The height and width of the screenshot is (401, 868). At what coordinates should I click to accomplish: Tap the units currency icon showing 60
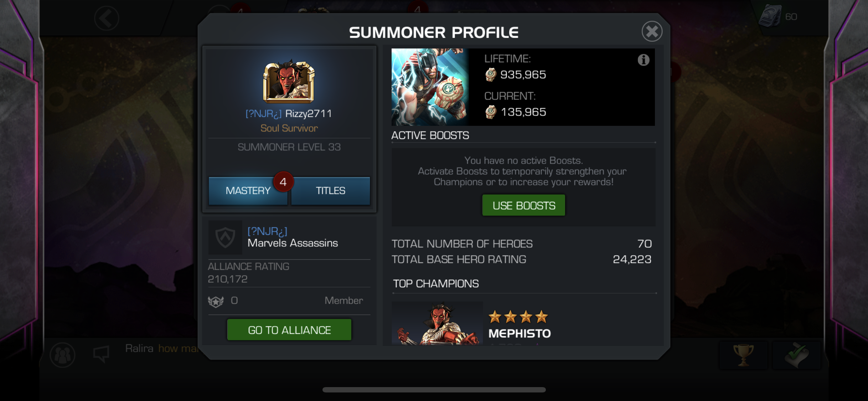tap(771, 16)
